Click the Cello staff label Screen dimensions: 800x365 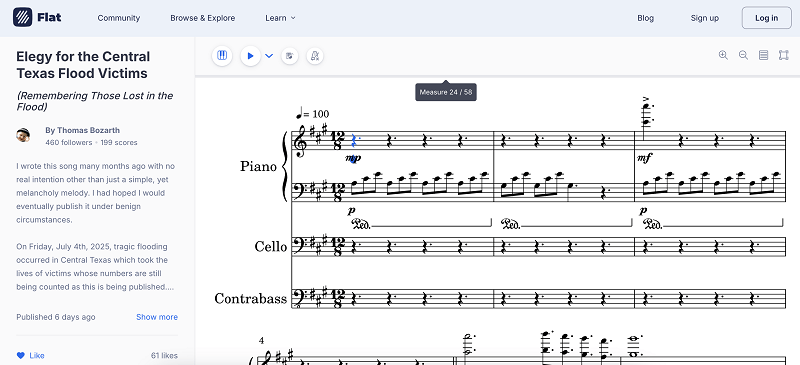click(270, 247)
